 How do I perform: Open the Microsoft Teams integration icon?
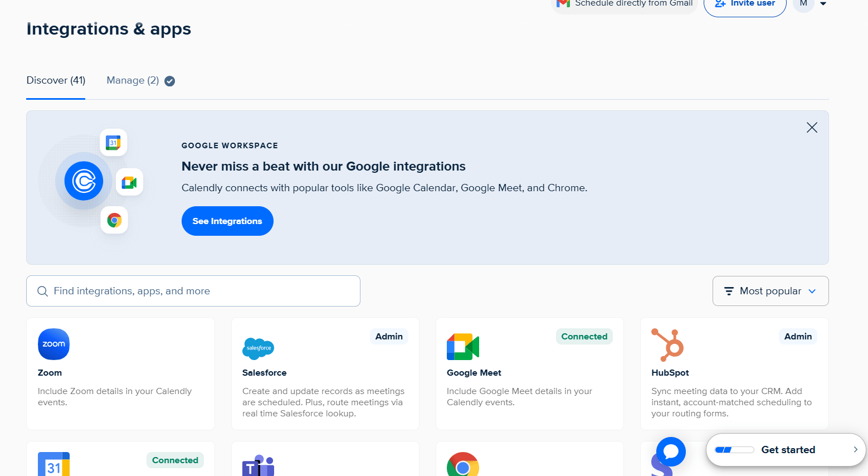point(258,465)
